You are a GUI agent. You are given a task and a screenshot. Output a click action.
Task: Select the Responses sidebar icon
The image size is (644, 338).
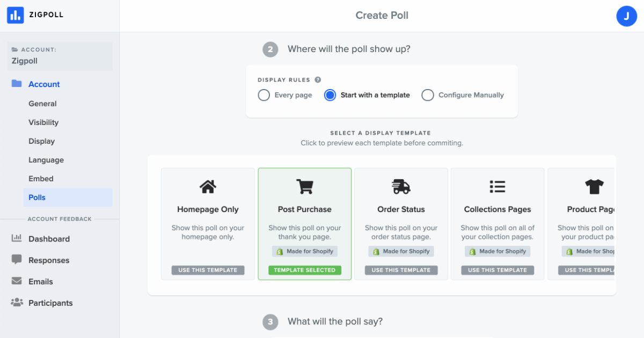[x=17, y=260]
